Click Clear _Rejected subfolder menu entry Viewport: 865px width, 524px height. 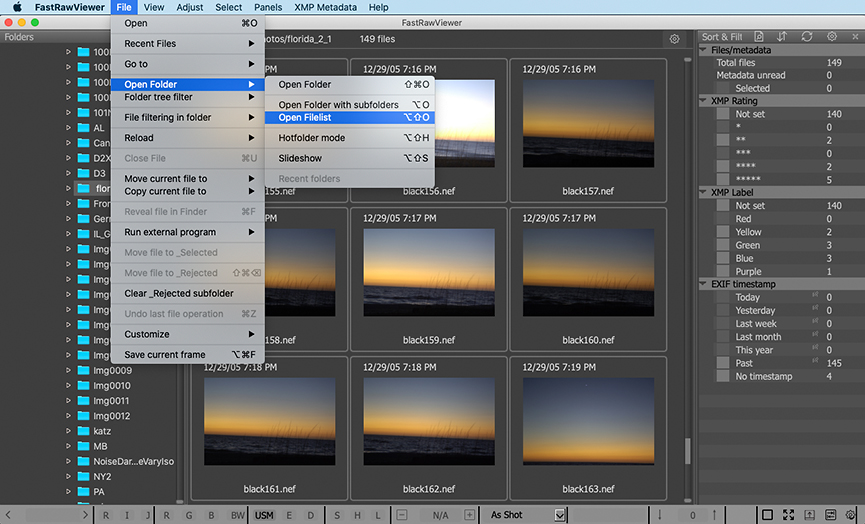pos(178,293)
